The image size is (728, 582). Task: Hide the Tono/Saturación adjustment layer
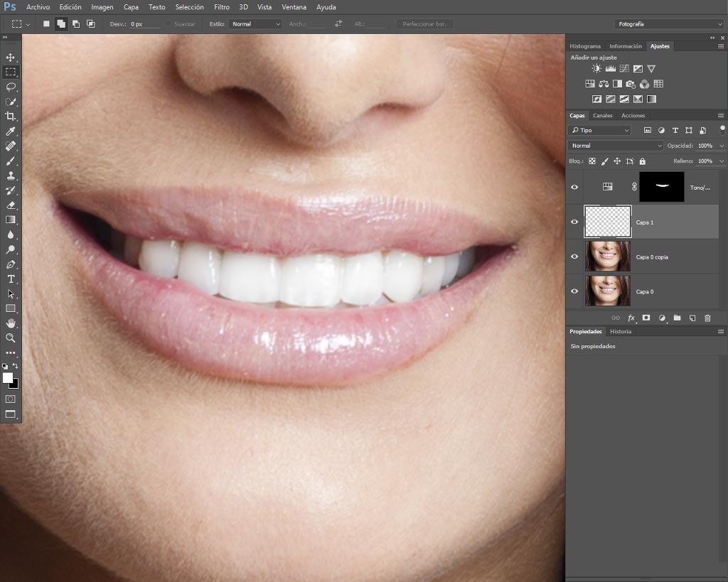574,187
